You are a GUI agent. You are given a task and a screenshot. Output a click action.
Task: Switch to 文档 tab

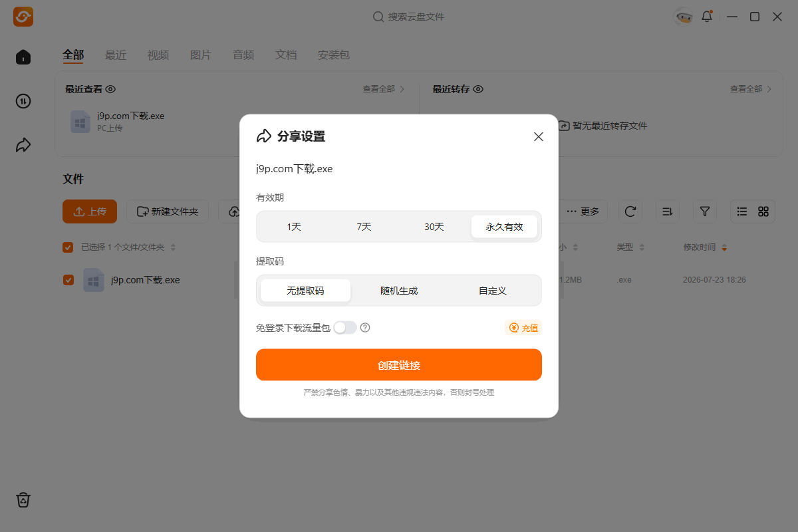[x=286, y=55]
